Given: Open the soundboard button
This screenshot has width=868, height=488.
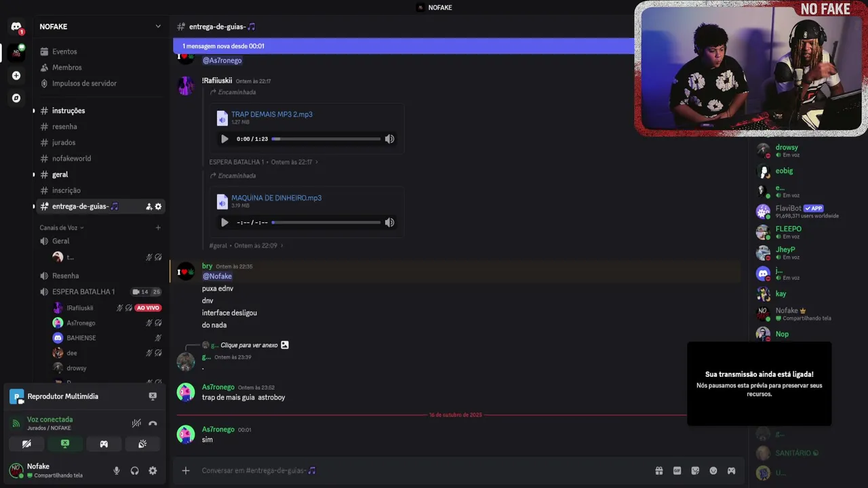Looking at the screenshot, I should coord(142,444).
